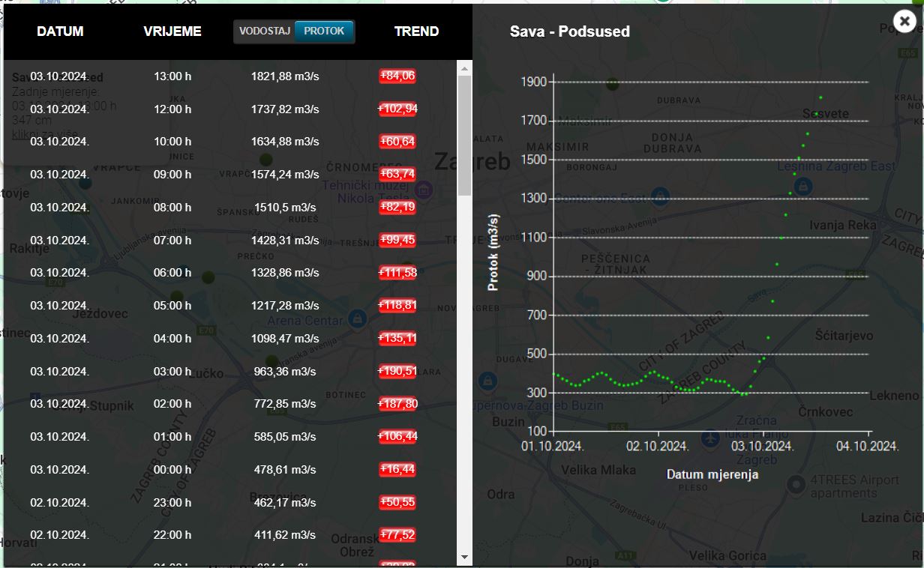Click the Tehnički muzej Nikola Tesla map icon
The width and height of the screenshot is (924, 568).
tap(422, 190)
